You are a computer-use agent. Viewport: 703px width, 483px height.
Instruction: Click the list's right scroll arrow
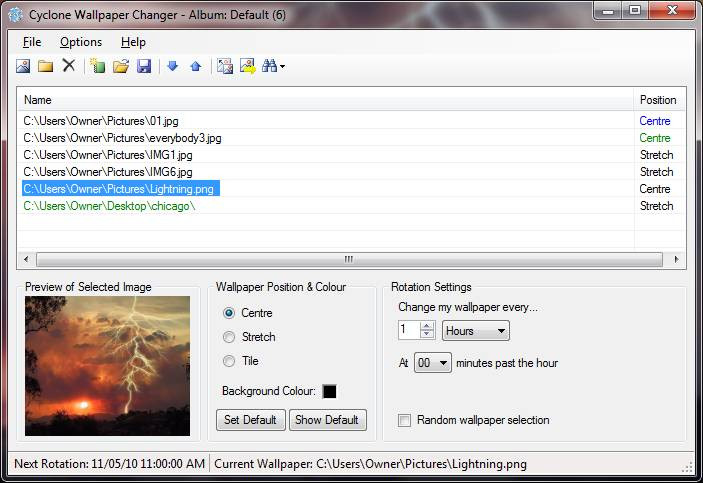(x=676, y=259)
